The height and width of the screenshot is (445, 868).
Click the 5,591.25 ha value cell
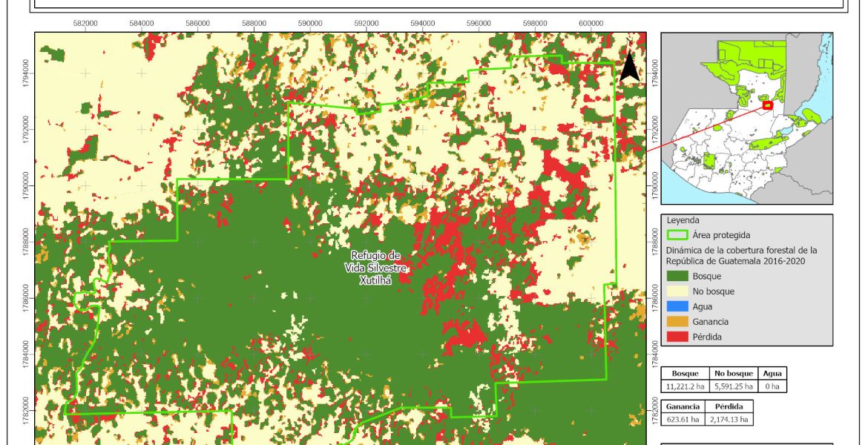734,386
